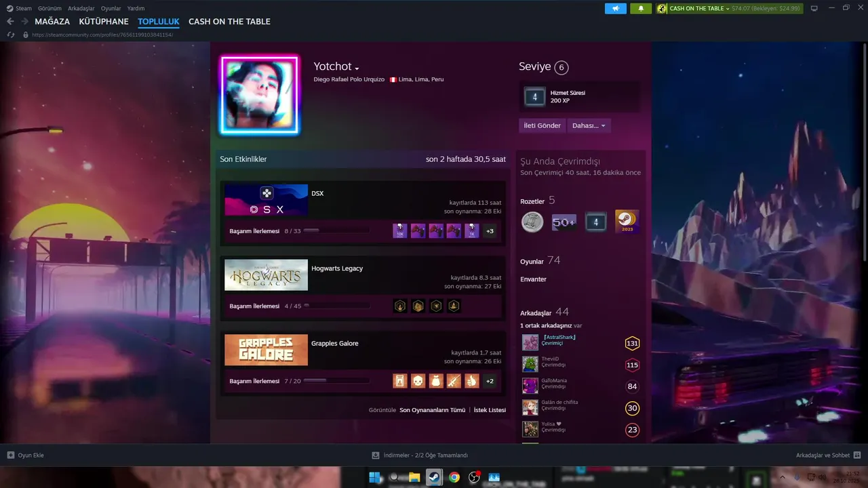
Task: Open the DSX game banner
Action: [x=266, y=201]
